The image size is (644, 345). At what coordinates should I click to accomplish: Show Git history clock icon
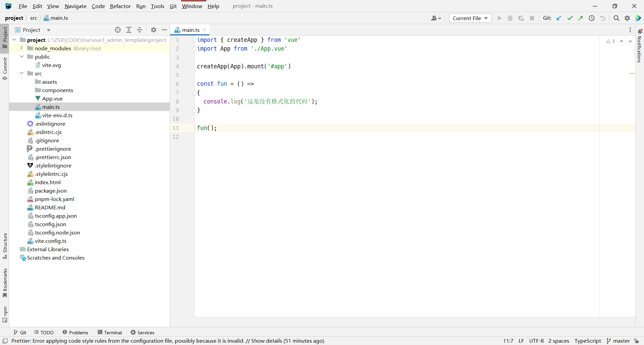pos(592,18)
